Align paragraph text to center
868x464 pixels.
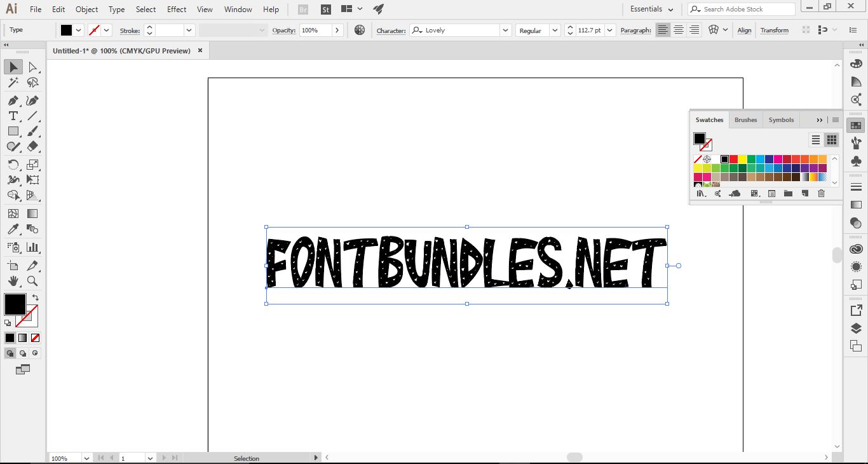click(679, 30)
